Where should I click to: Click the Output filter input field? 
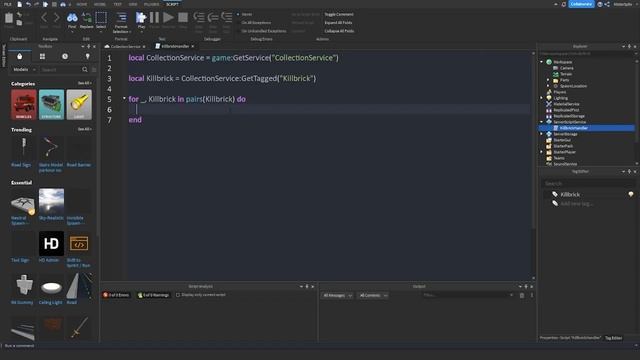(468, 295)
